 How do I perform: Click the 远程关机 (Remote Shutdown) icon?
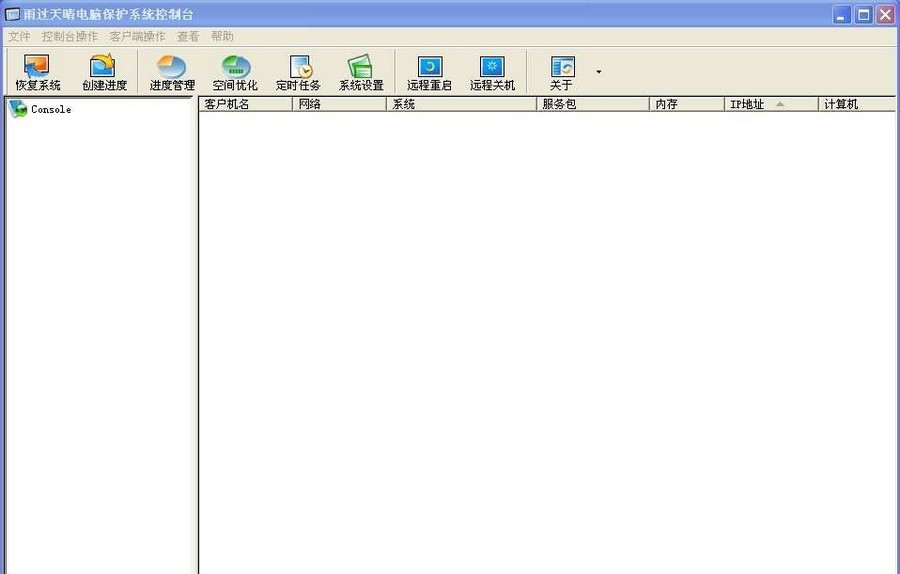click(x=492, y=73)
